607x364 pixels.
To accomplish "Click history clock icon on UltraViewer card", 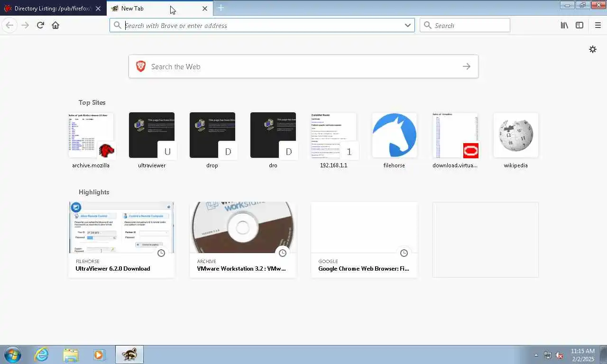I will point(161,253).
